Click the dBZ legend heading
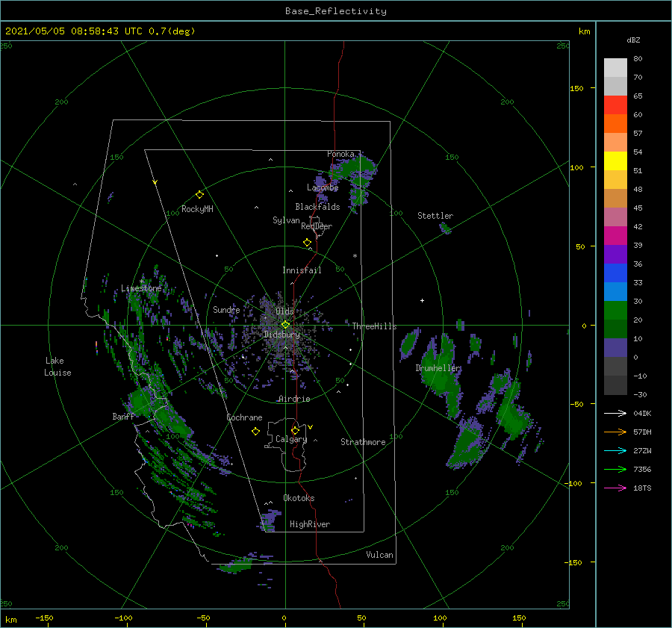 pyautogui.click(x=633, y=40)
